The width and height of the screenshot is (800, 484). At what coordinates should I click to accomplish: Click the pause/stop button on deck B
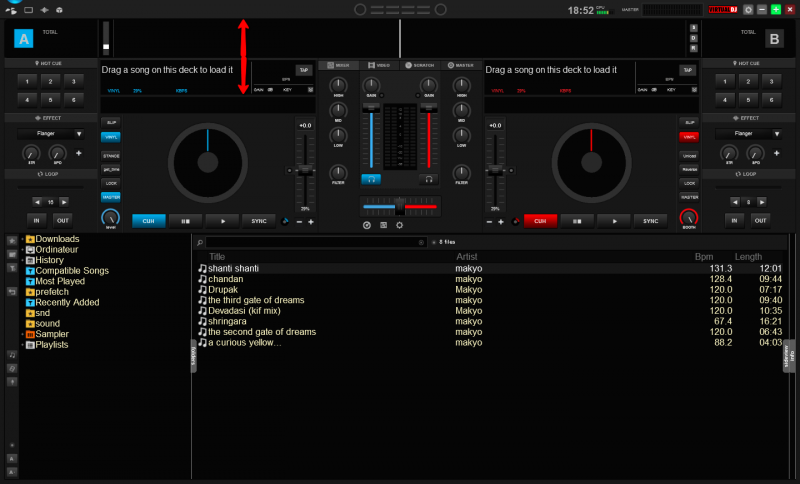click(579, 220)
